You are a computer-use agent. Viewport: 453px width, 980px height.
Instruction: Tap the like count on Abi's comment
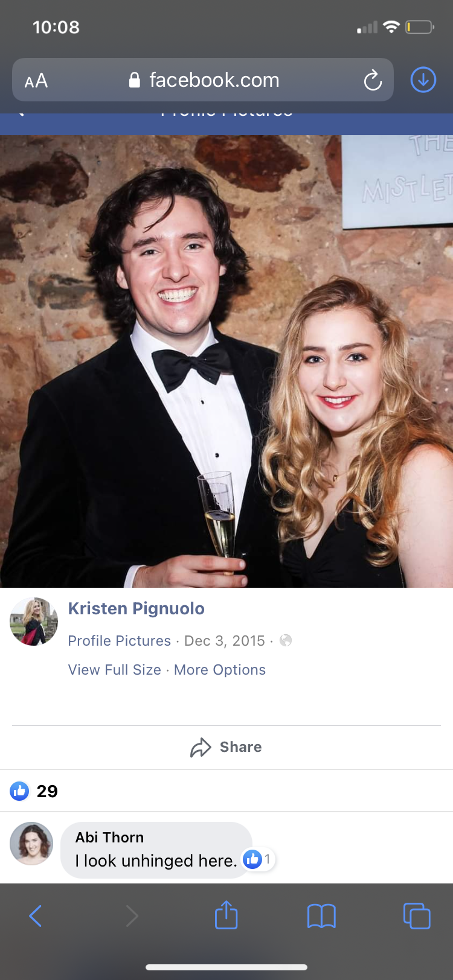(x=259, y=859)
